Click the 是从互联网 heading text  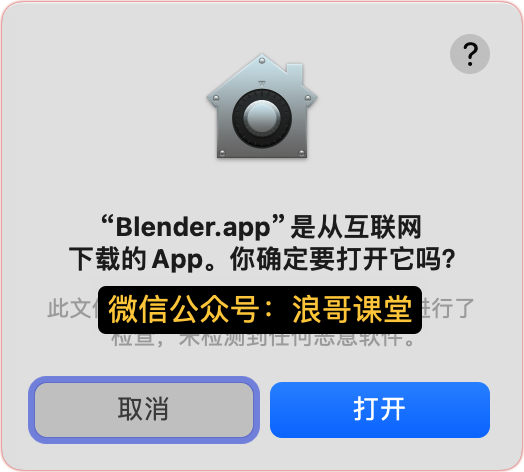pos(356,227)
